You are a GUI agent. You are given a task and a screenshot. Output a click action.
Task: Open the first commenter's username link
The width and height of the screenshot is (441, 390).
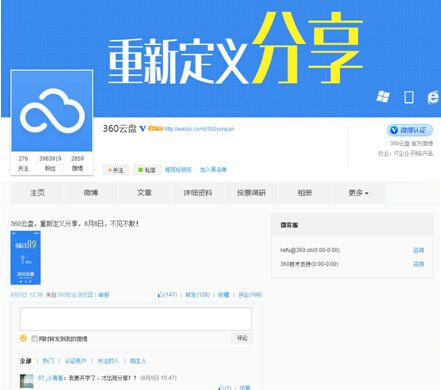tap(51, 378)
